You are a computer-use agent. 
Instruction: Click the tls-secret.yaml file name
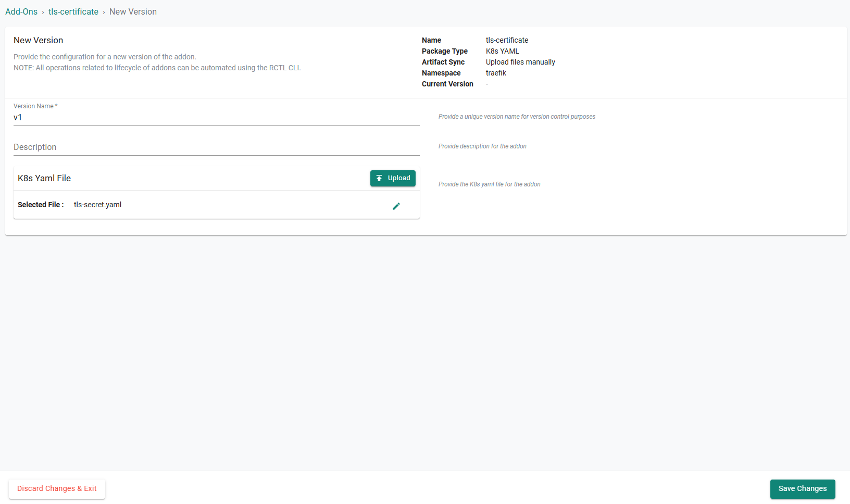[x=97, y=205]
